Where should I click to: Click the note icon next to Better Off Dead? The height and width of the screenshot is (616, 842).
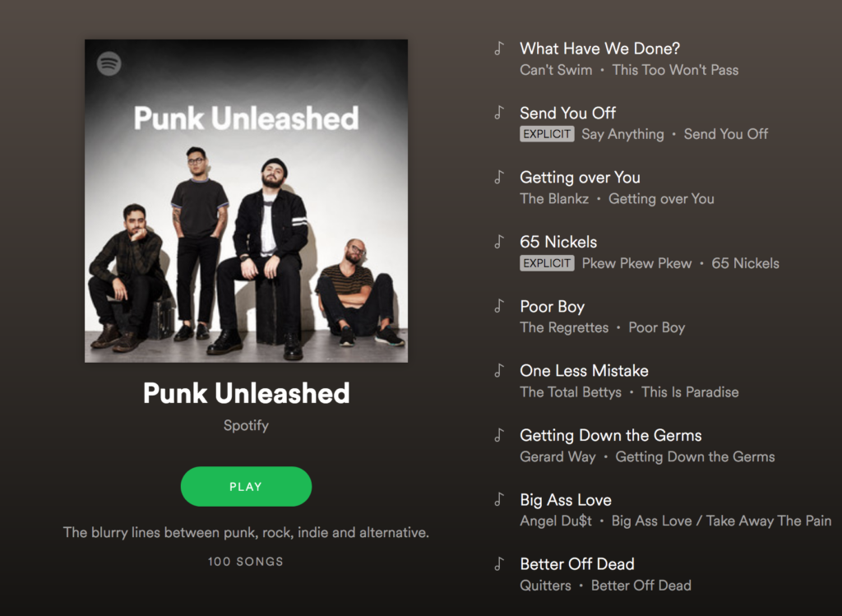tap(499, 564)
